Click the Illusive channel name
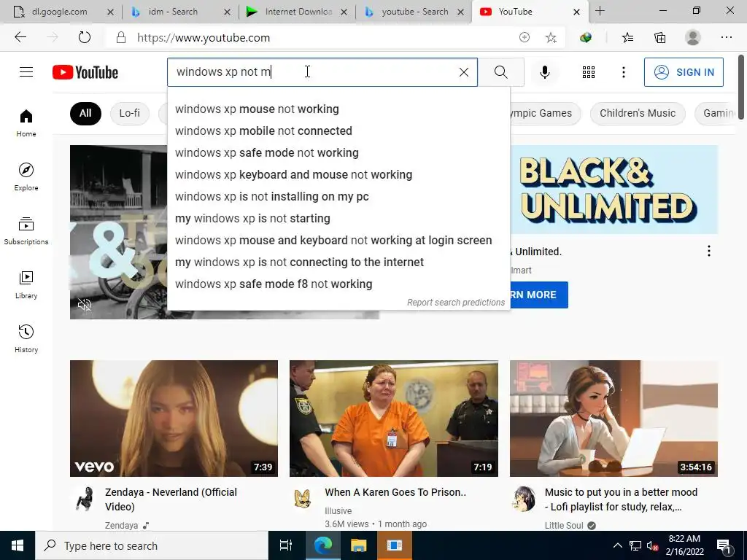Viewport: 747px width, 560px height. coord(338,511)
